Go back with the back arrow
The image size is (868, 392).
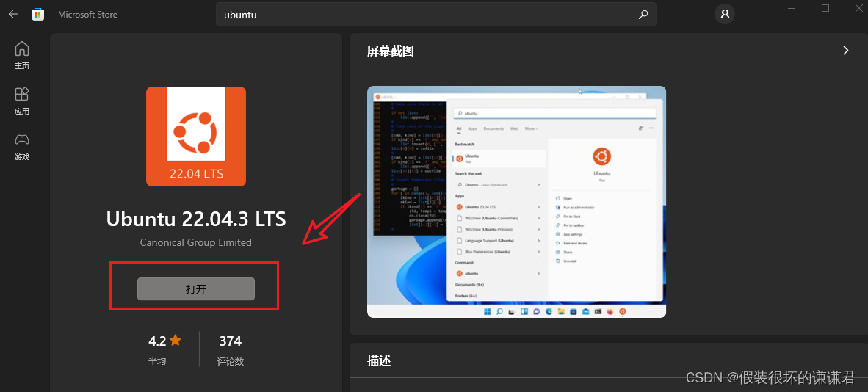12,14
